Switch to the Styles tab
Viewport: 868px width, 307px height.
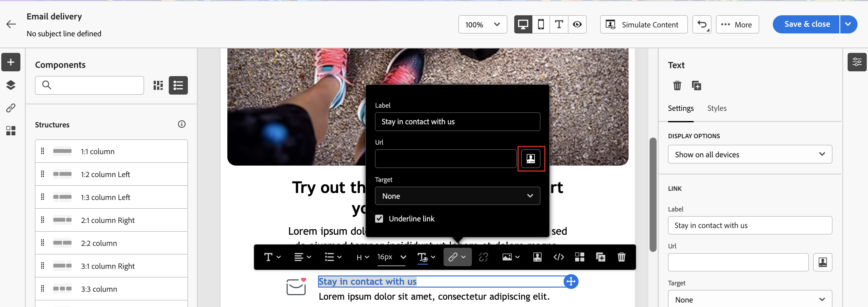(x=717, y=108)
